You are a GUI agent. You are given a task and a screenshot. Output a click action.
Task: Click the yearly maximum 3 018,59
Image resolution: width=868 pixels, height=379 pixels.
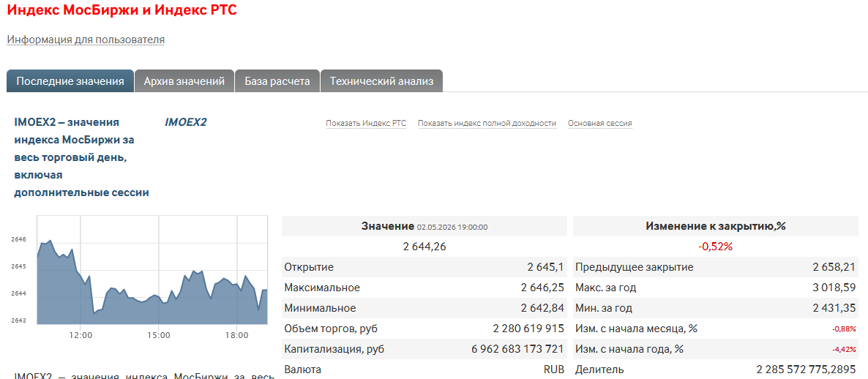coord(834,288)
